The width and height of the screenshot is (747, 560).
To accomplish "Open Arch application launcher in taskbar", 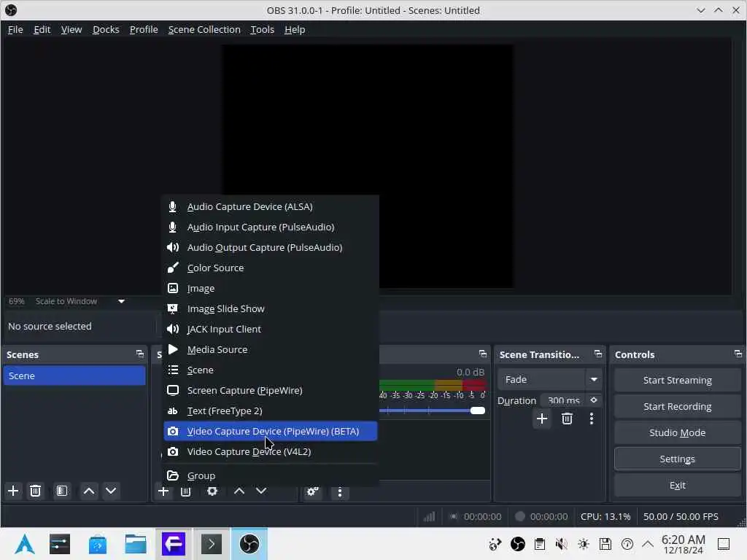I will pyautogui.click(x=25, y=544).
